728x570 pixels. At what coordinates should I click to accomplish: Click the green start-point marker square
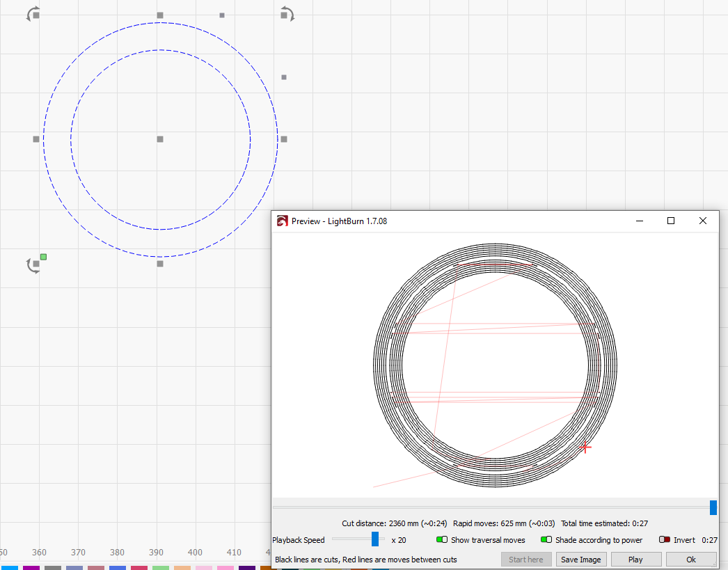(x=44, y=257)
